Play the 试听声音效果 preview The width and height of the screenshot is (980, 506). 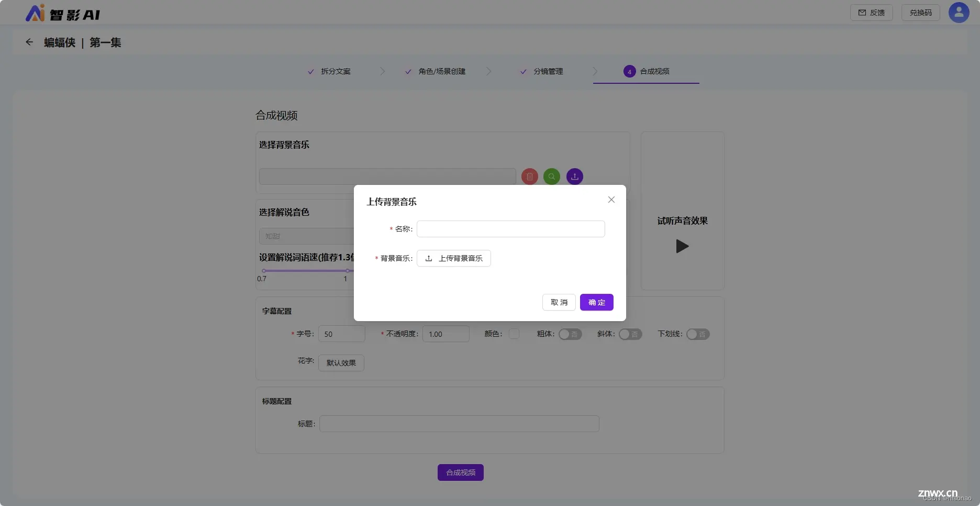click(x=682, y=246)
